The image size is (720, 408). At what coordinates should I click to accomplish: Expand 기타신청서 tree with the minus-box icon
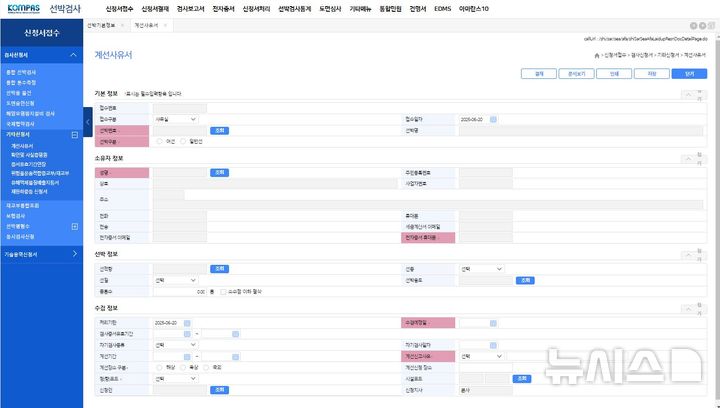[x=74, y=133]
